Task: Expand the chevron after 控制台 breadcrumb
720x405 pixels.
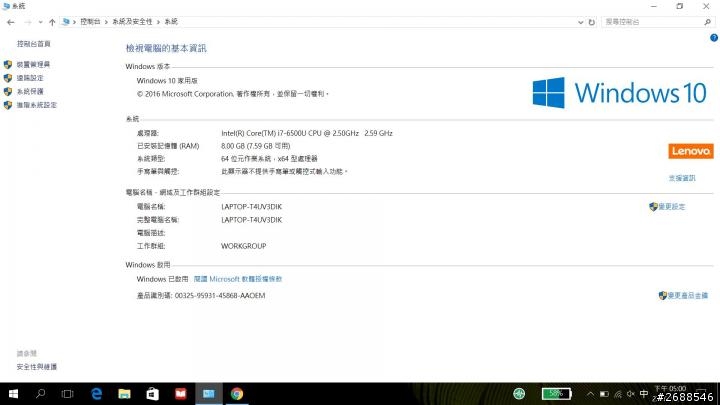Action: (106, 22)
